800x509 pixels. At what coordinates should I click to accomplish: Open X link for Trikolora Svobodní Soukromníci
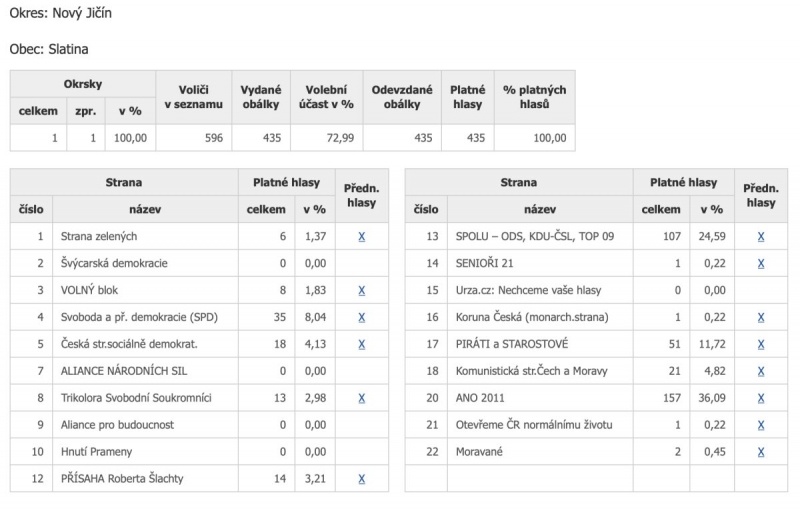click(362, 398)
